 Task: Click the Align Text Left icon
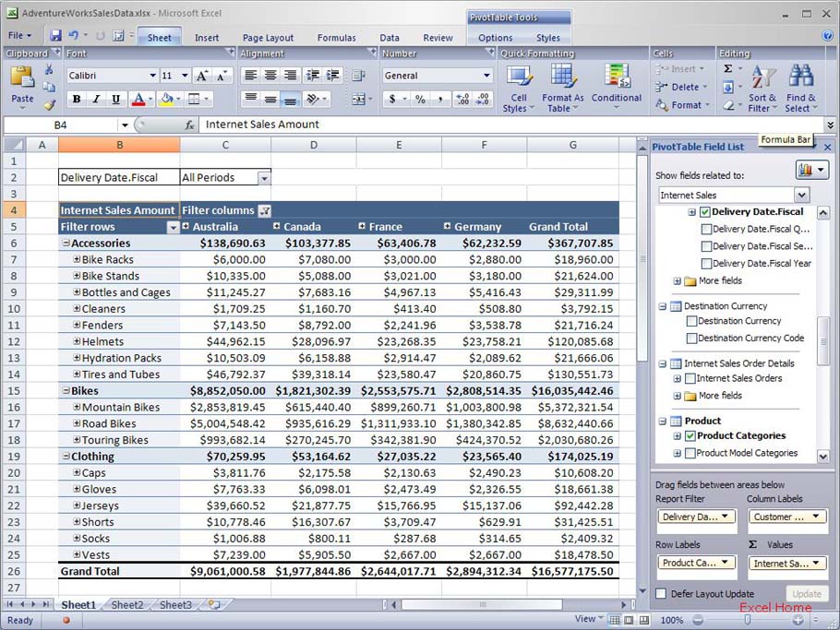tap(250, 76)
